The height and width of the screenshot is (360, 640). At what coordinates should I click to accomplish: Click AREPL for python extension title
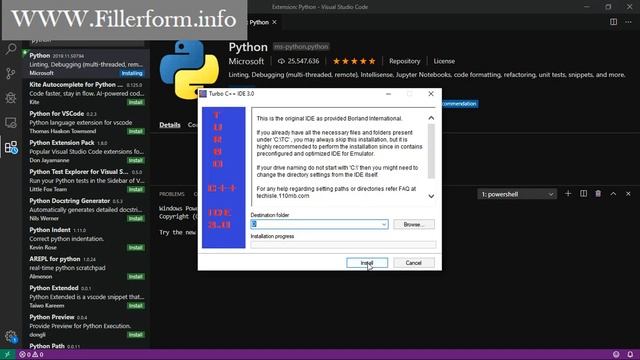55,259
